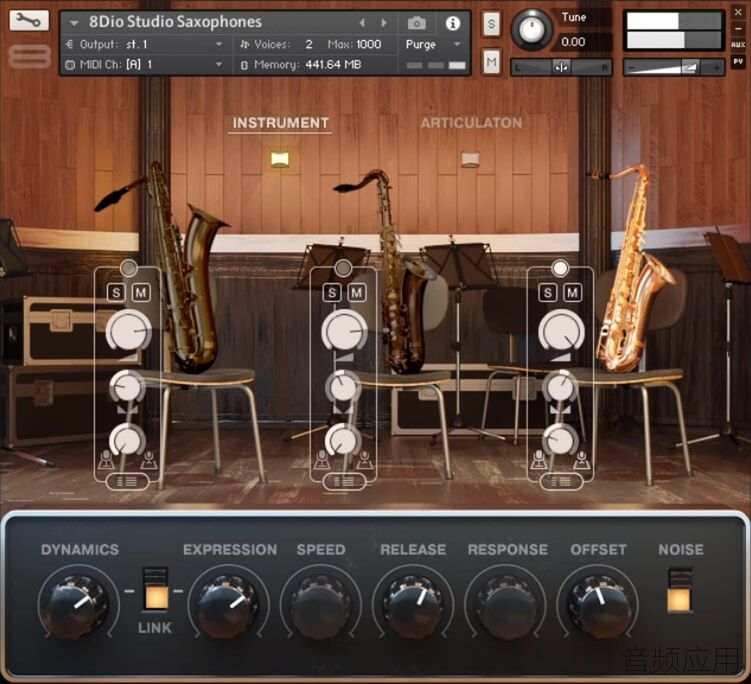Image resolution: width=751 pixels, height=684 pixels.
Task: Open the instrument info icon
Action: pos(453,23)
